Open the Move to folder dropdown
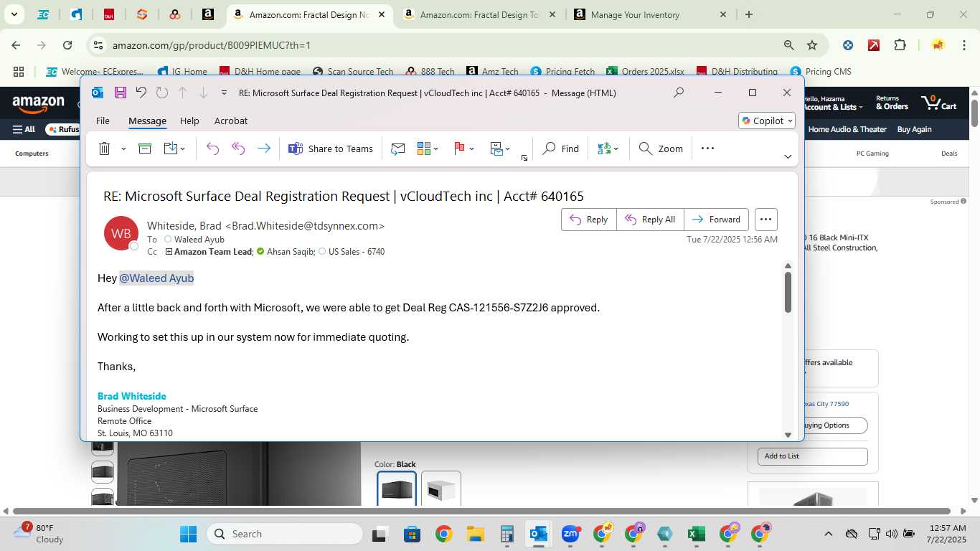The image size is (980, 551). point(174,149)
